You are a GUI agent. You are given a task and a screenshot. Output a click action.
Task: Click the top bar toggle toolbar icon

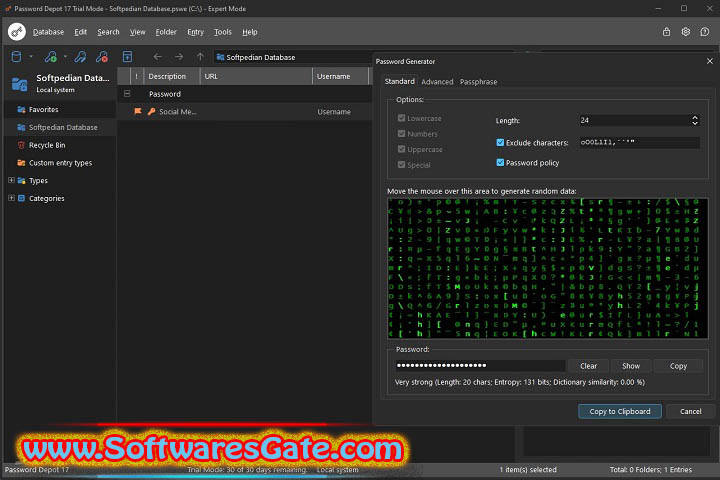[128, 56]
